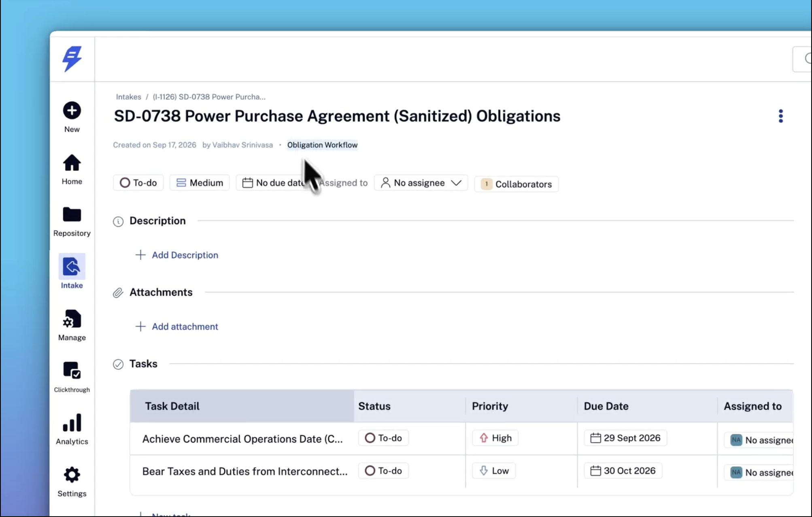812x517 pixels.
Task: Click the three-dot more options icon
Action: (x=780, y=116)
